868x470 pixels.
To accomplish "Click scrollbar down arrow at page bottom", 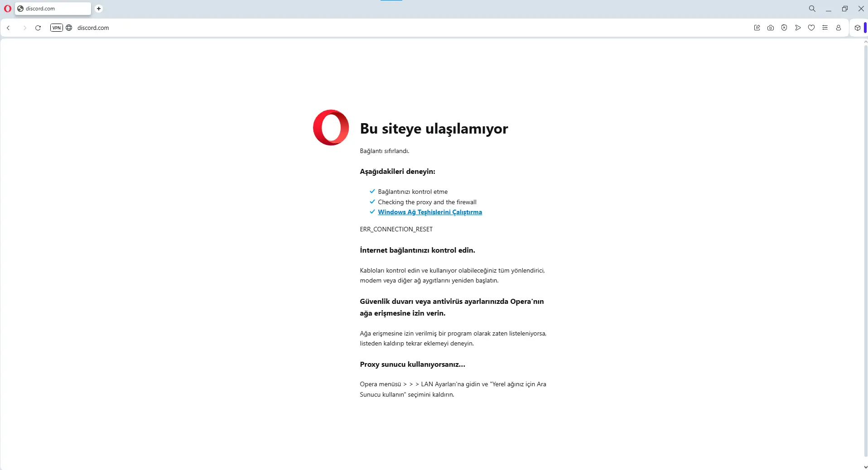I will (865, 467).
